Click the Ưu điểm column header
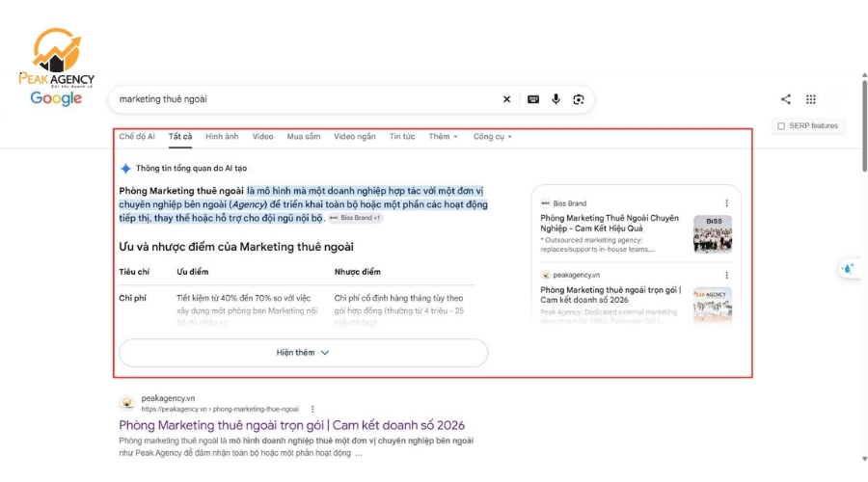 click(193, 272)
